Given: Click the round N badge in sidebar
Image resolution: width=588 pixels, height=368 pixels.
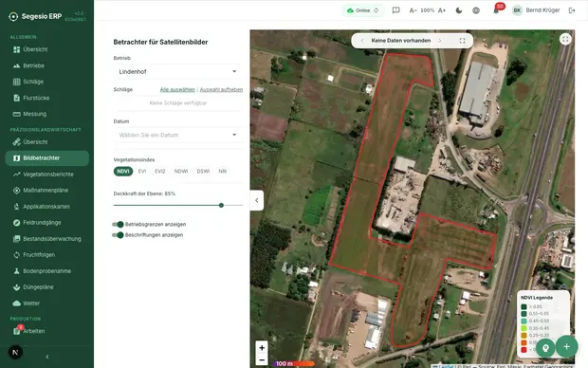Looking at the screenshot, I should (15, 352).
